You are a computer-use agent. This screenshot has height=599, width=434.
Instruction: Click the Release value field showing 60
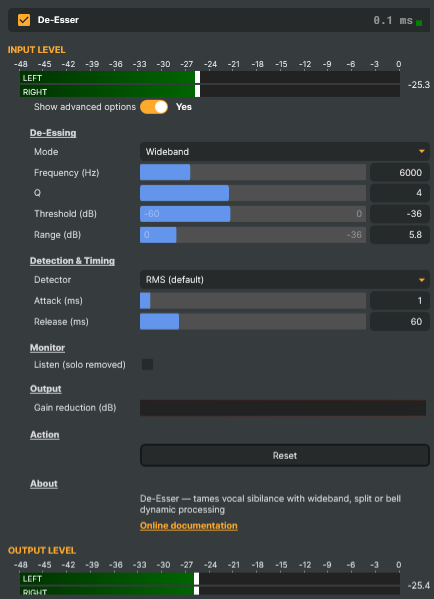400,322
